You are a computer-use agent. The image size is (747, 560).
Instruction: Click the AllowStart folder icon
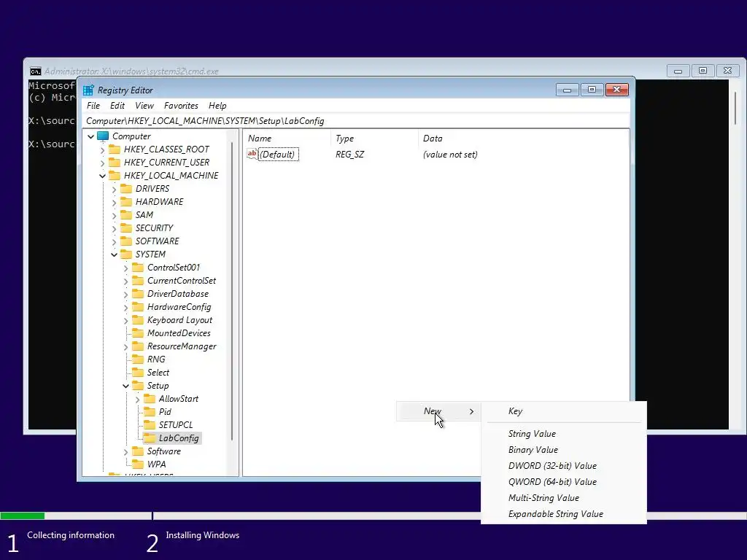(150, 399)
